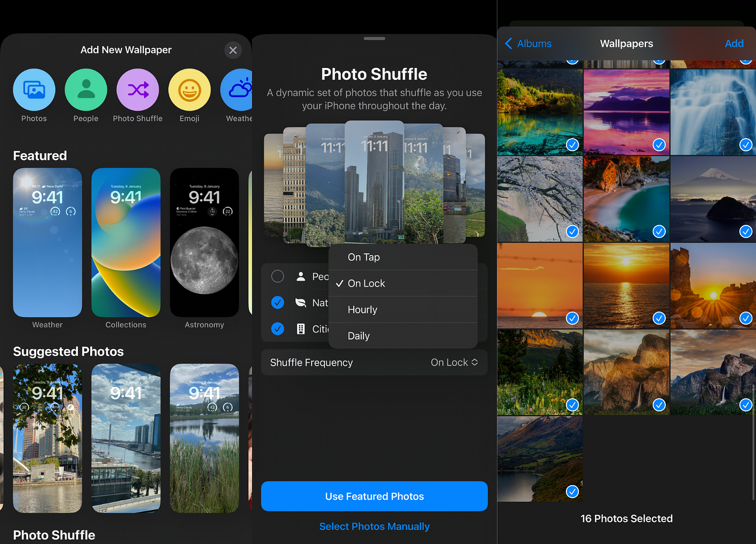Select the Astronomy moon featured wallpaper
This screenshot has height=544, width=756.
204,242
